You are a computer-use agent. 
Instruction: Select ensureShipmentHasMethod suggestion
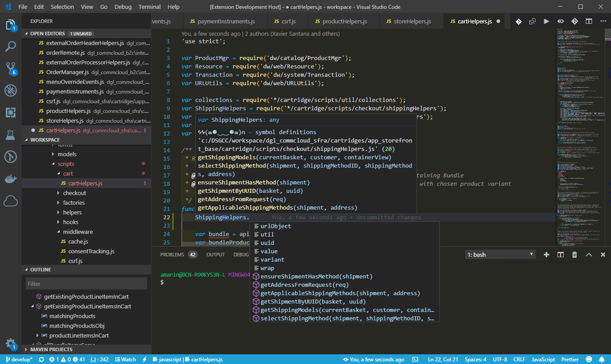pos(345,277)
